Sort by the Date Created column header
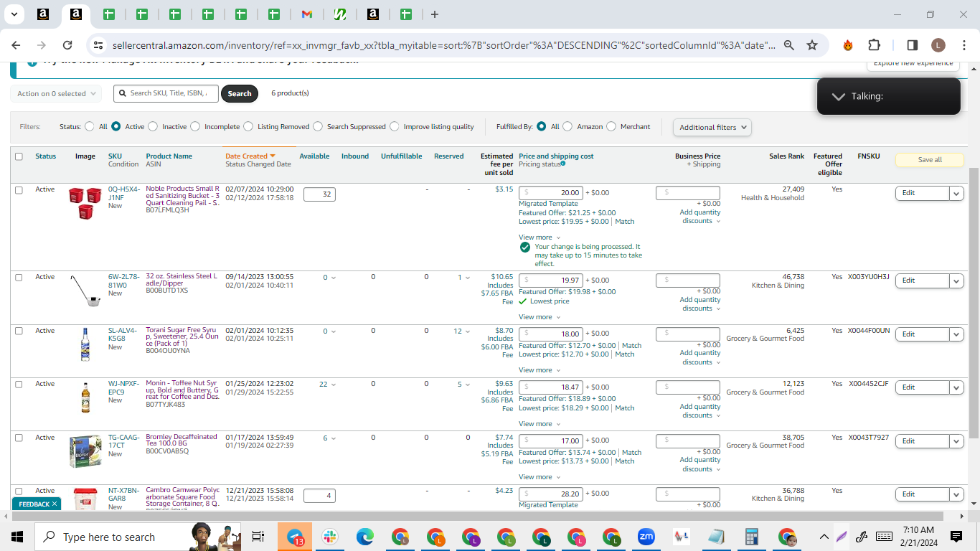Screen dimensions: 980x551 [250, 156]
